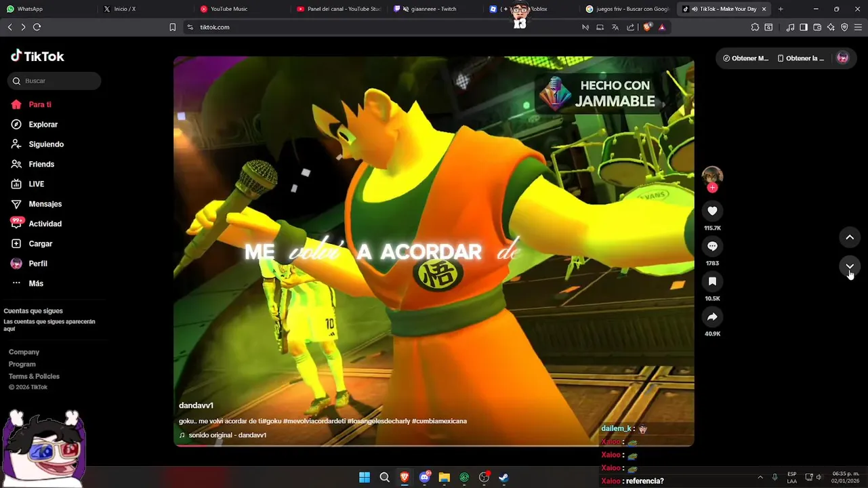The height and width of the screenshot is (488, 868).
Task: Go forward in browser history
Action: click(23, 27)
